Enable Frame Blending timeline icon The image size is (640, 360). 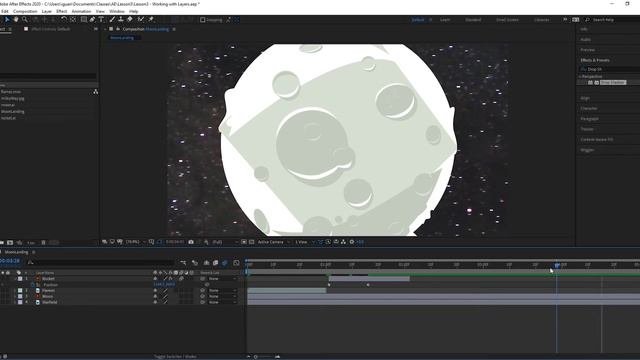(x=216, y=263)
